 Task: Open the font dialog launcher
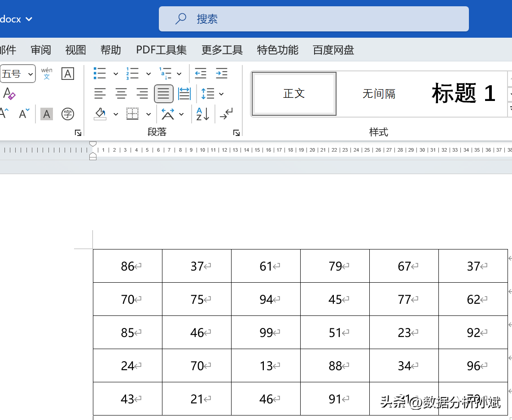[78, 133]
